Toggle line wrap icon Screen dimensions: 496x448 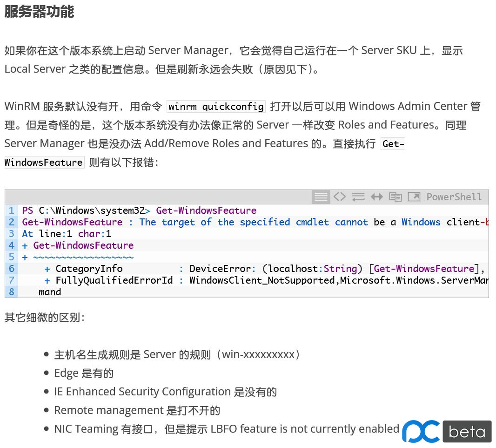click(x=358, y=197)
